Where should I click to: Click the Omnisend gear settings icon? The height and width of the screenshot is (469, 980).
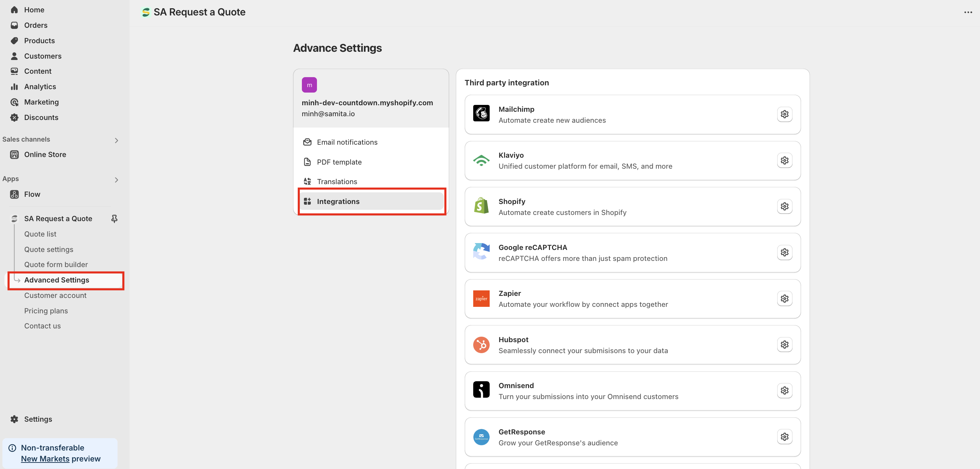pos(784,390)
